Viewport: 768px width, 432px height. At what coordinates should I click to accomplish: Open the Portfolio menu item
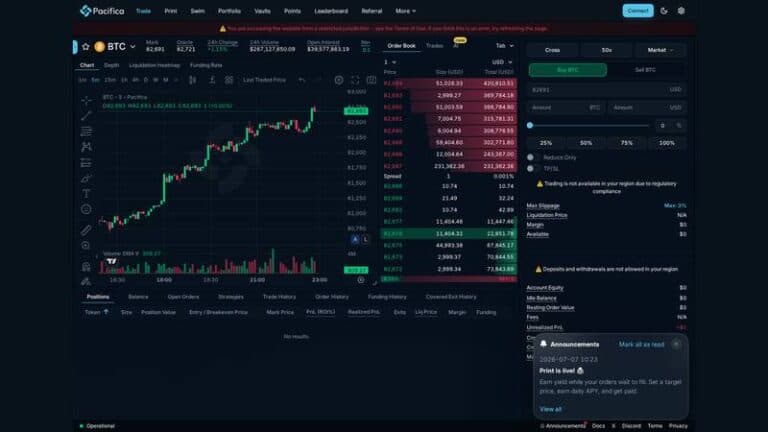[229, 11]
